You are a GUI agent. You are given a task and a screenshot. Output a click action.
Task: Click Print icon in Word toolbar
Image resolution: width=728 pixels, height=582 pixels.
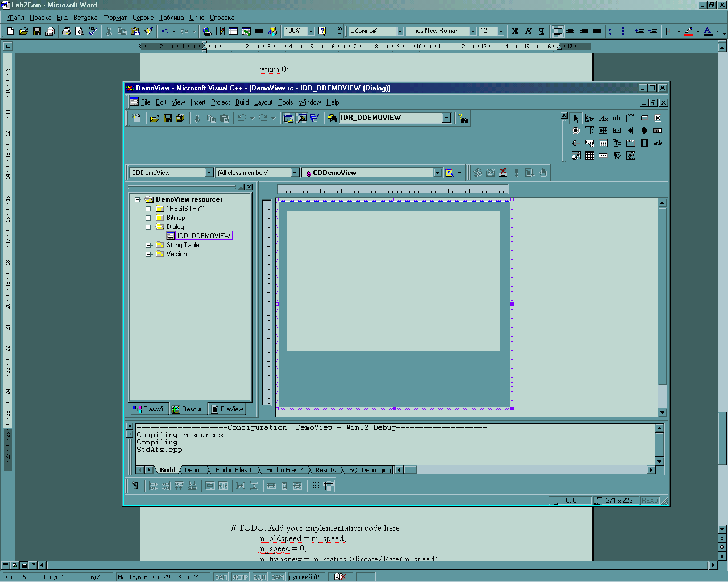[66, 31]
